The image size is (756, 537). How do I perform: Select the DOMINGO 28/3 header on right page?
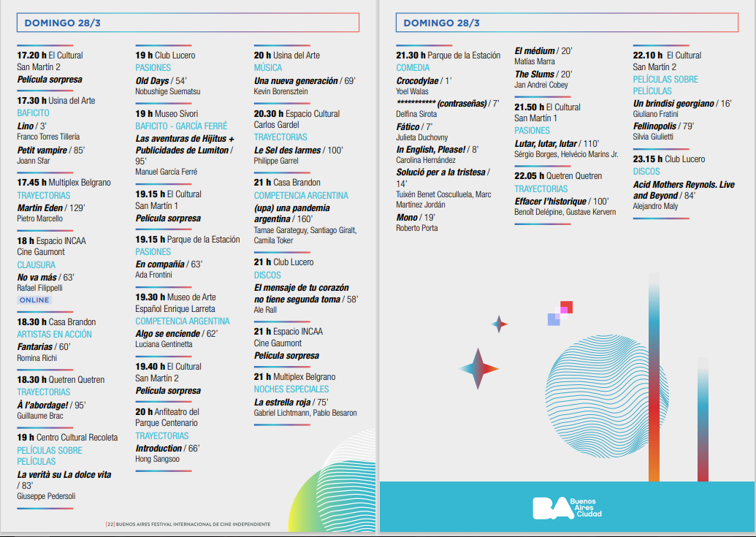coord(442,23)
